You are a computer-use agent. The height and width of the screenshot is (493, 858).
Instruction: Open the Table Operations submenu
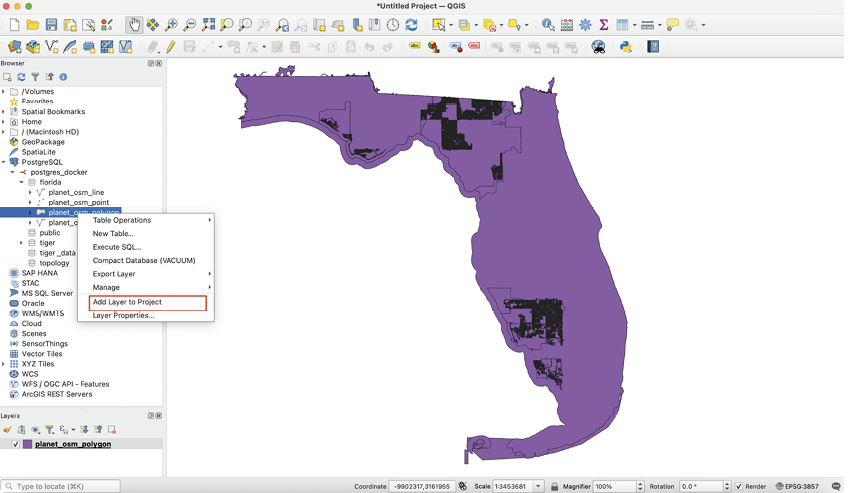[x=146, y=220]
